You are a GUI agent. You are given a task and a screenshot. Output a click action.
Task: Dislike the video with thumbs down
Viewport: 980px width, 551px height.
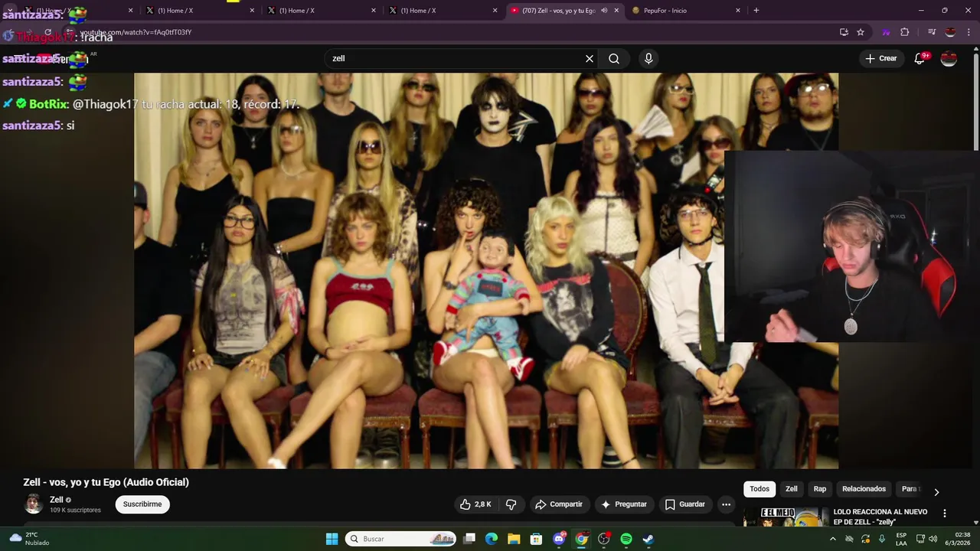point(511,504)
